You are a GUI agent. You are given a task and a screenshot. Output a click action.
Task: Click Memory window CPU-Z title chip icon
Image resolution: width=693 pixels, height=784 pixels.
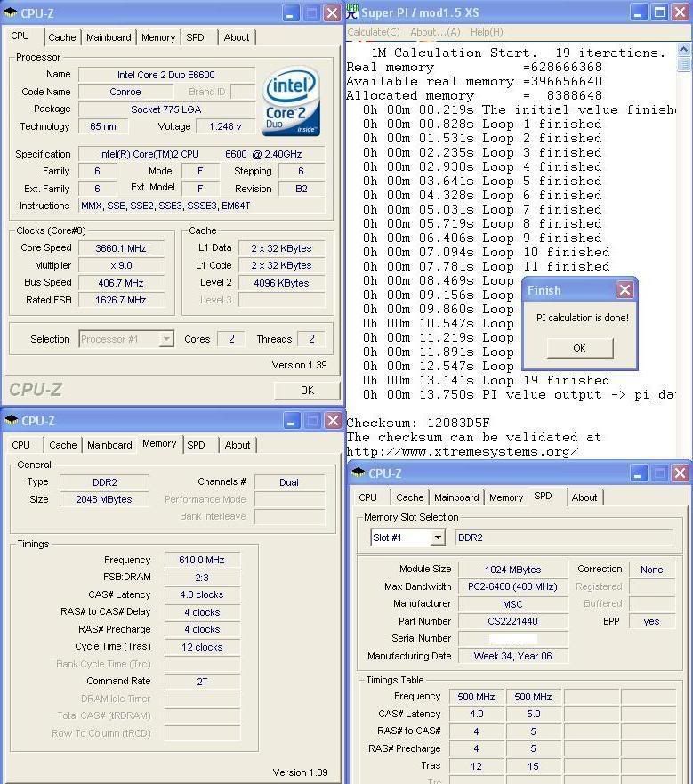(11, 420)
